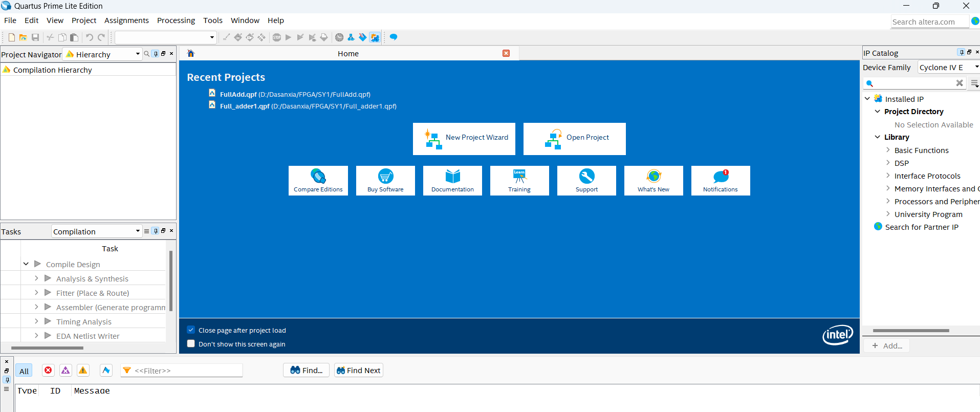980x412 pixels.
Task: Click the Redo arrow toolbar icon
Action: 101,37
